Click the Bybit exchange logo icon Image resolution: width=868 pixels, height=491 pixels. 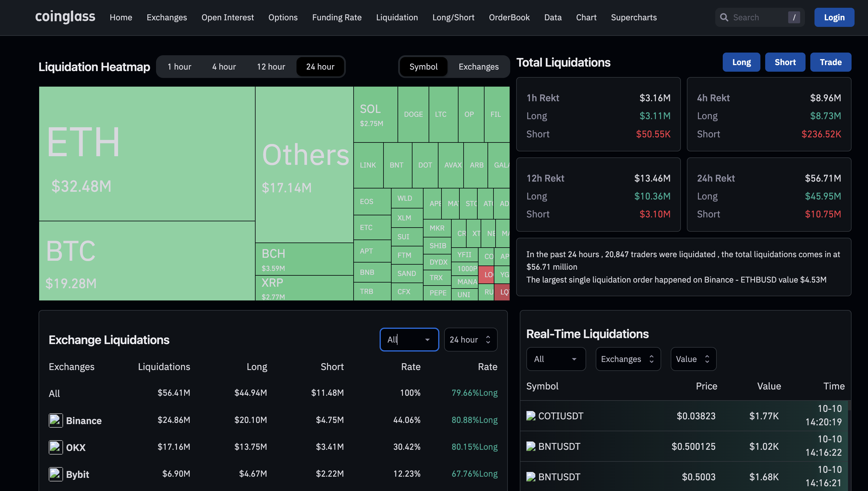pos(56,474)
